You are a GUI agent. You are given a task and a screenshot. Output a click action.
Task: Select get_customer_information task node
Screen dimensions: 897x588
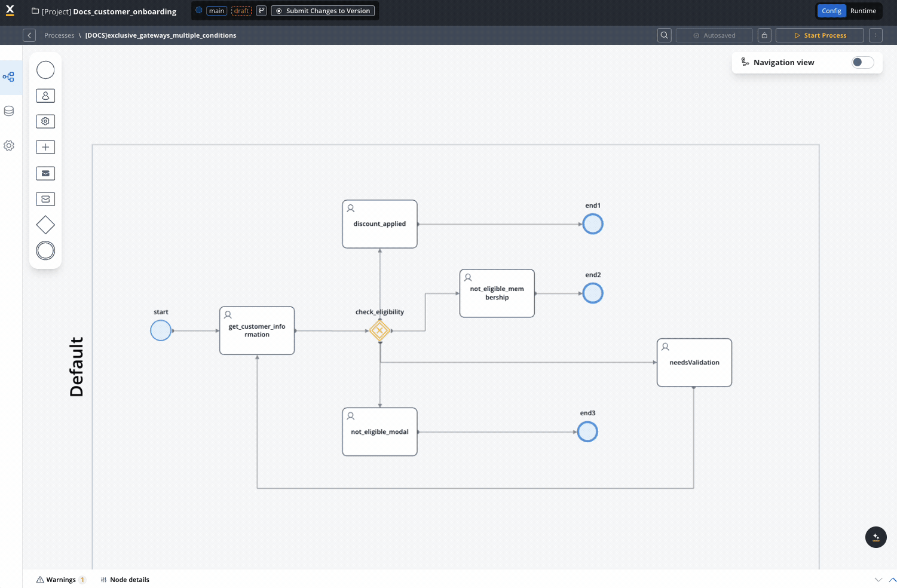[257, 330]
